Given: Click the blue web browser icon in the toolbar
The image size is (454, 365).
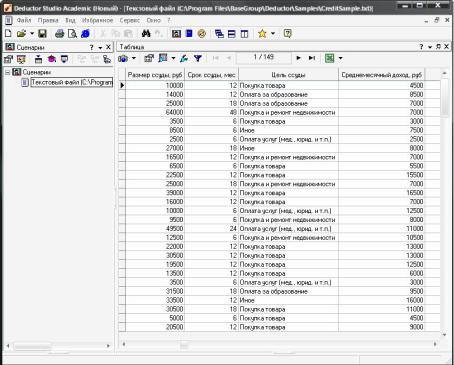Looking at the screenshot, I should [85, 33].
